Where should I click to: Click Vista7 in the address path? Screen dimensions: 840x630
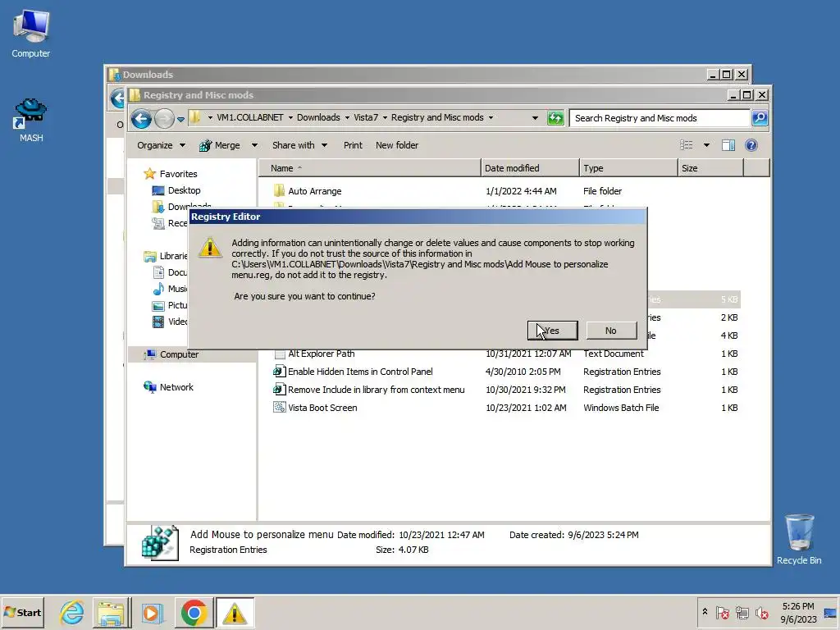(x=366, y=117)
